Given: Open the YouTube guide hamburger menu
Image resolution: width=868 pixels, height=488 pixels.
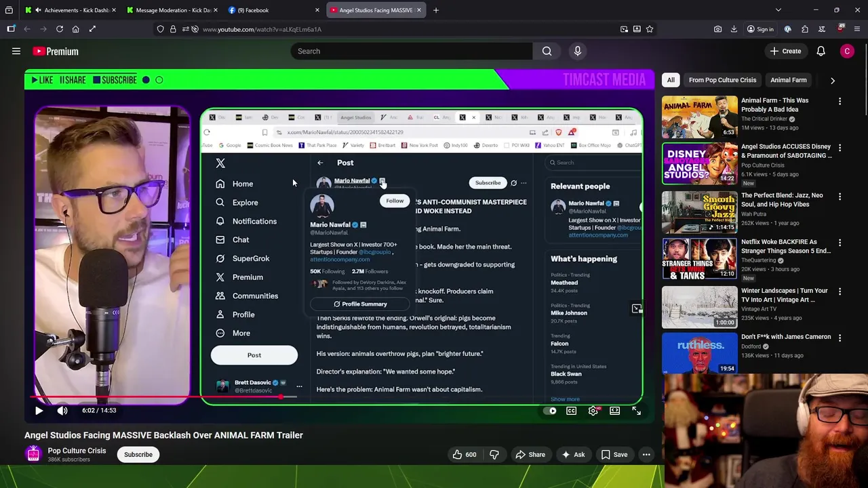Looking at the screenshot, I should click(x=16, y=51).
